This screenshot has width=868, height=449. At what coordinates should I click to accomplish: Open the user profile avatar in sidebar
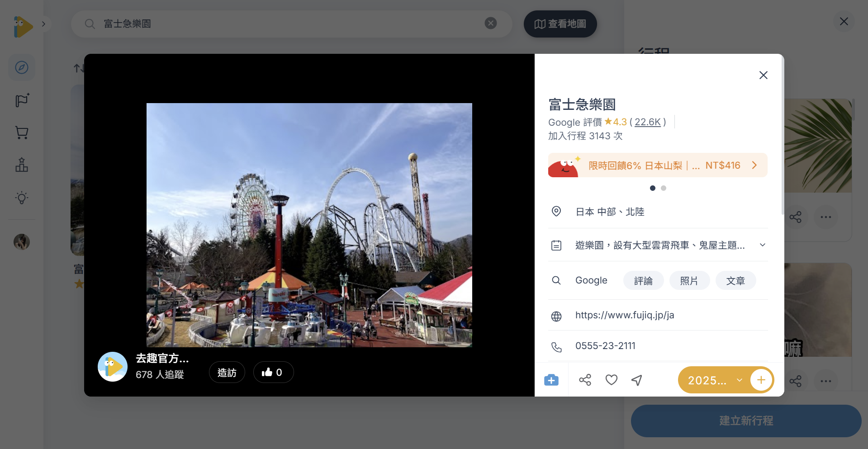22,242
